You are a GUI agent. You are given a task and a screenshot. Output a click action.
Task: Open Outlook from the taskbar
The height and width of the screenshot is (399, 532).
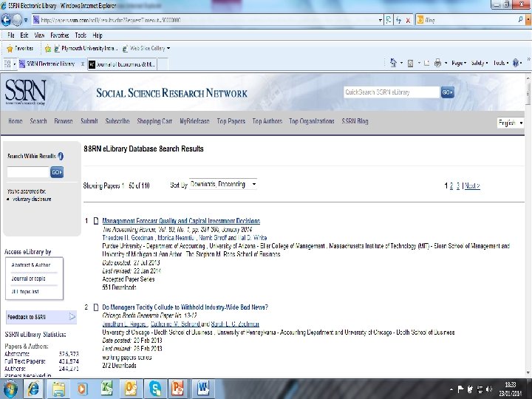point(131,389)
